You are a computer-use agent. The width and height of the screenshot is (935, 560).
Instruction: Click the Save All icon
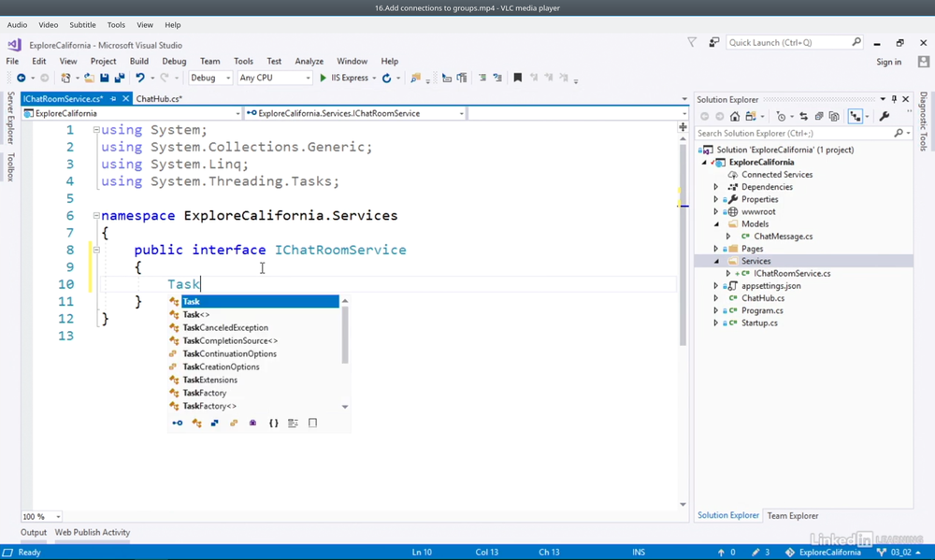pyautogui.click(x=120, y=79)
